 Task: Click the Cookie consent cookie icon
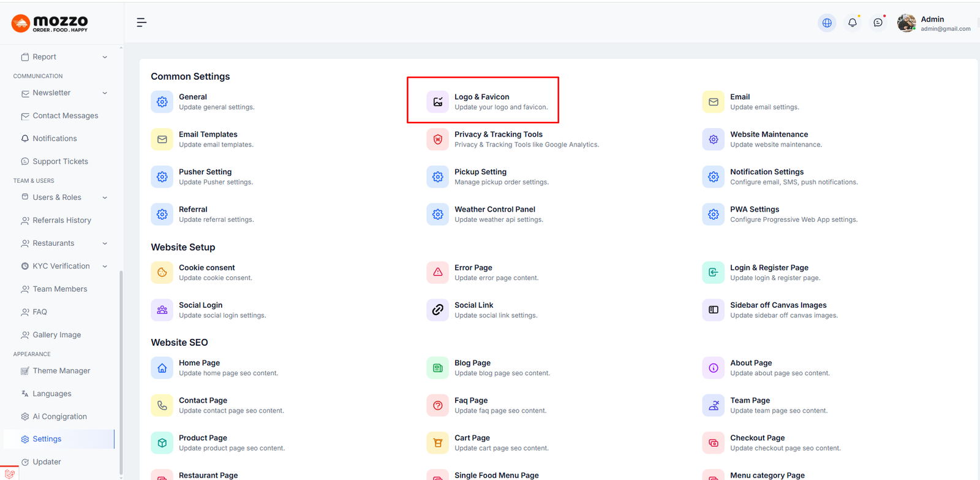[162, 272]
